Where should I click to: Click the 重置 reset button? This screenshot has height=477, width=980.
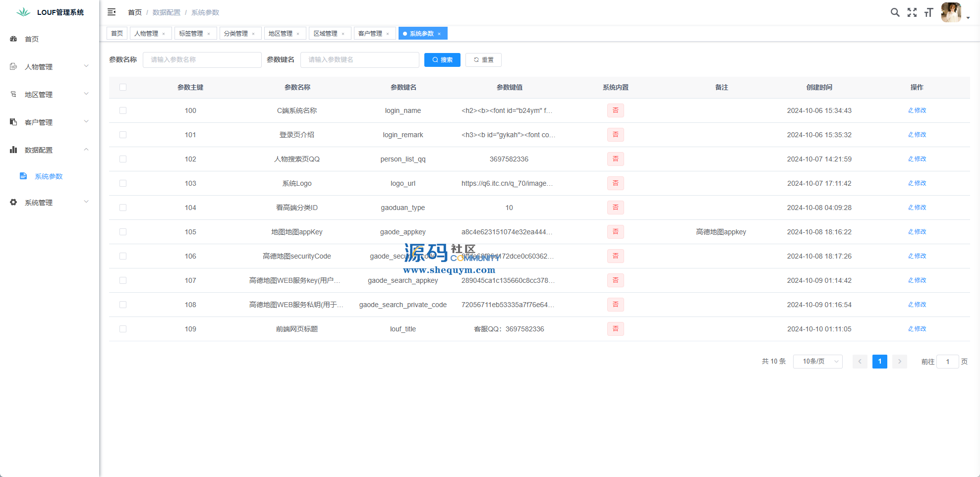tap(483, 60)
